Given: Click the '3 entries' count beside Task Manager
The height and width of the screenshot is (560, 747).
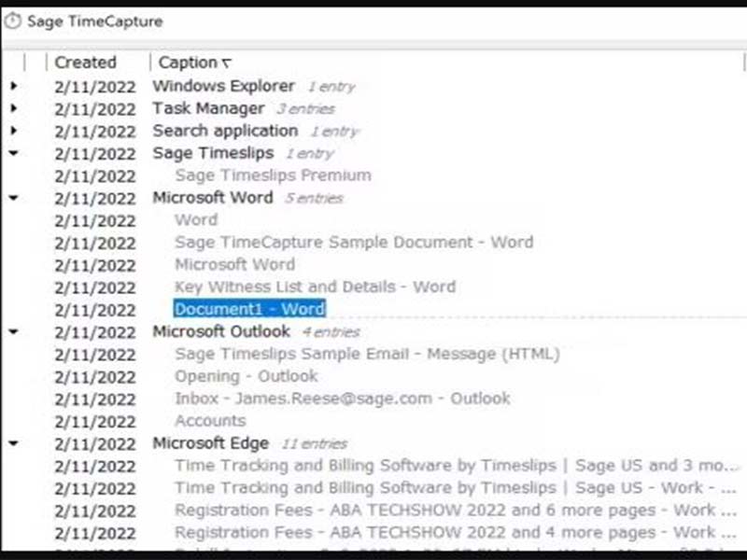Looking at the screenshot, I should [x=306, y=109].
